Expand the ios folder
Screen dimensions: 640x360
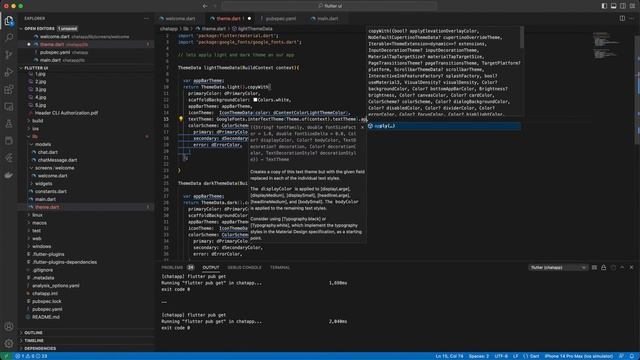coord(36,129)
